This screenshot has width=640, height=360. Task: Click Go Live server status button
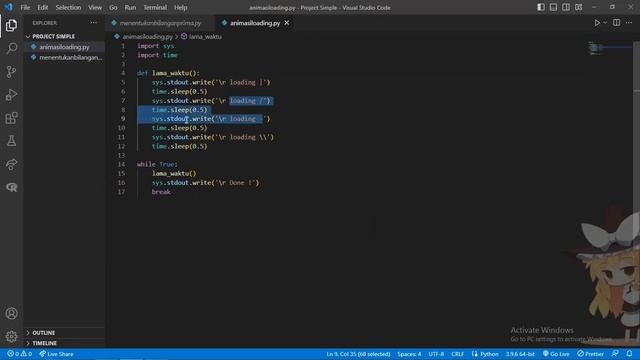coord(556,354)
